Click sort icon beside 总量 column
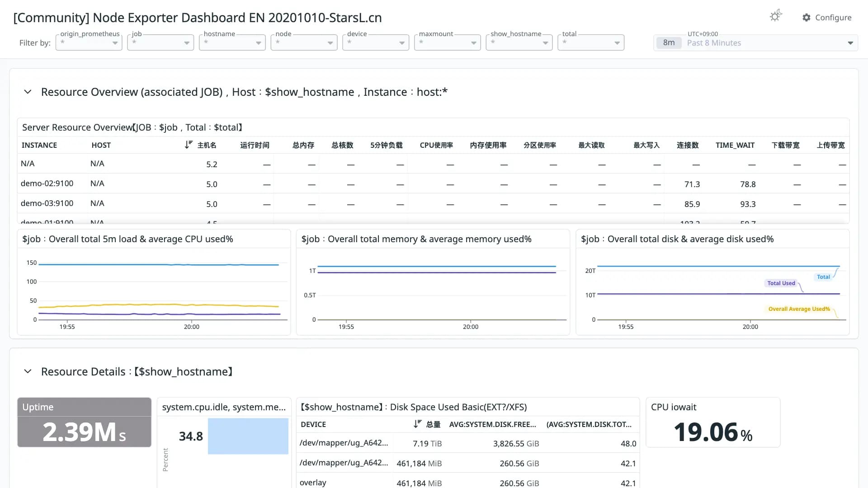868x488 pixels. pos(417,424)
